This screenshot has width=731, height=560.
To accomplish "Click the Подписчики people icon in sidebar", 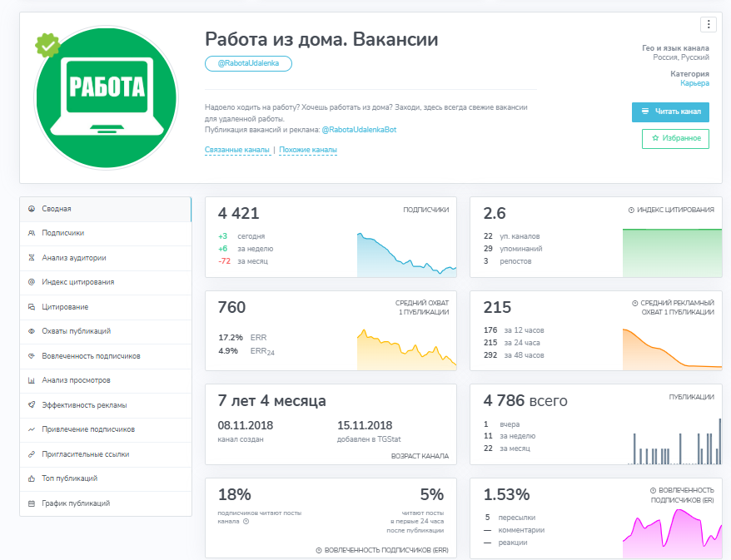I will coord(32,233).
